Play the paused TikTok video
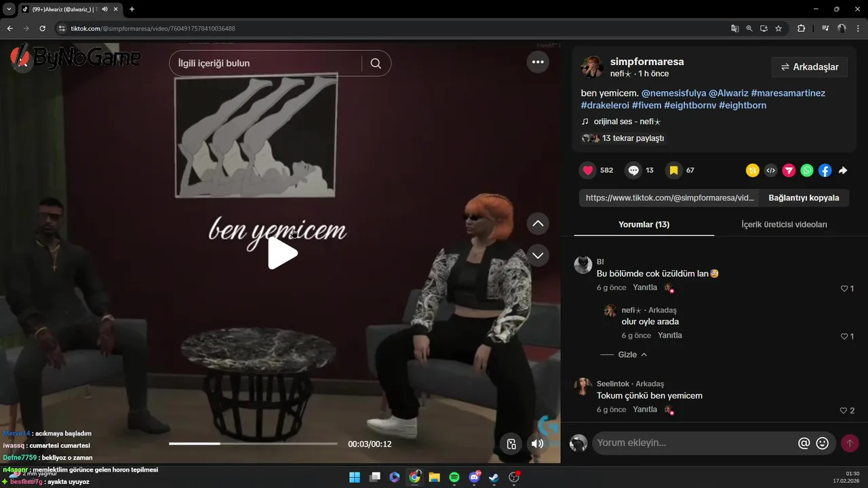Image resolution: width=868 pixels, height=488 pixels. click(283, 253)
